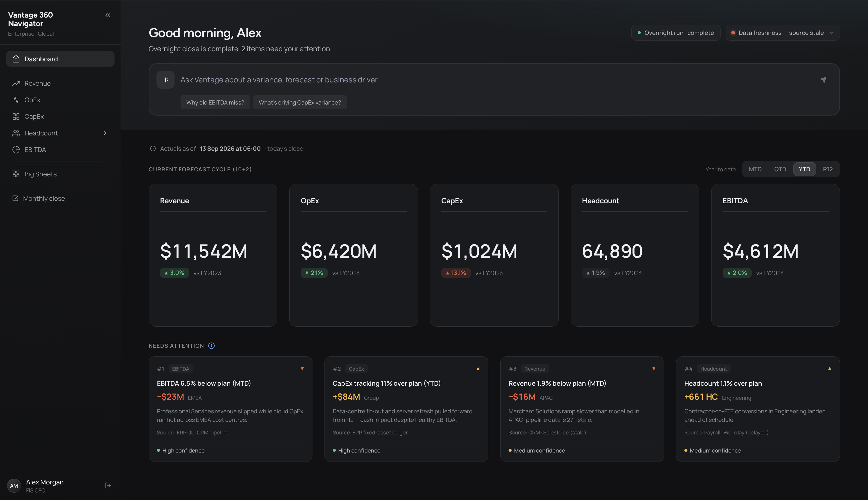This screenshot has width=868, height=500.
Task: Click the Dashboard home icon
Action: [x=16, y=59]
